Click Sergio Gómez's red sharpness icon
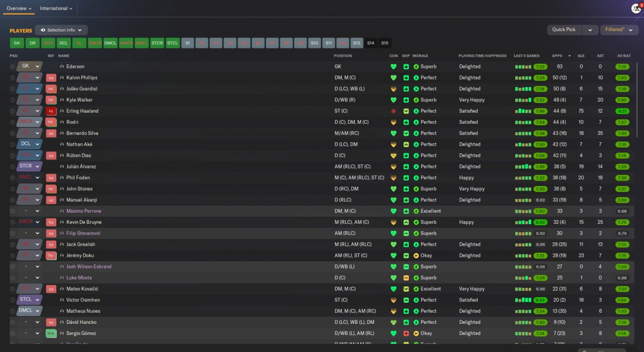Screen dimensions: 644x352 pos(406,333)
